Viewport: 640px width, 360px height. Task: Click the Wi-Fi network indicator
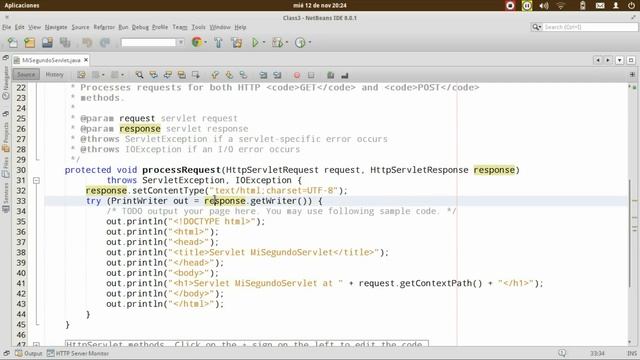click(x=561, y=5)
